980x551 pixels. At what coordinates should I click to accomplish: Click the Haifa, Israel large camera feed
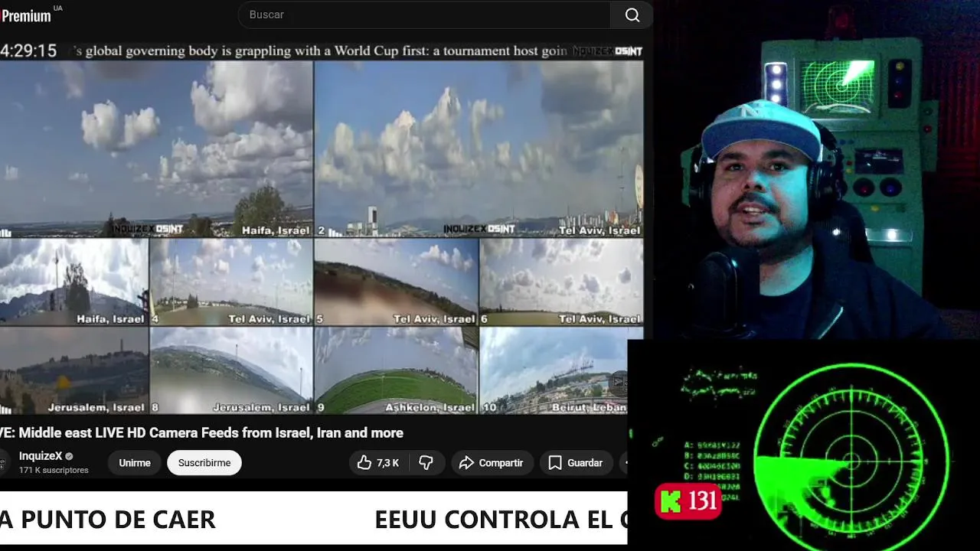click(x=156, y=149)
